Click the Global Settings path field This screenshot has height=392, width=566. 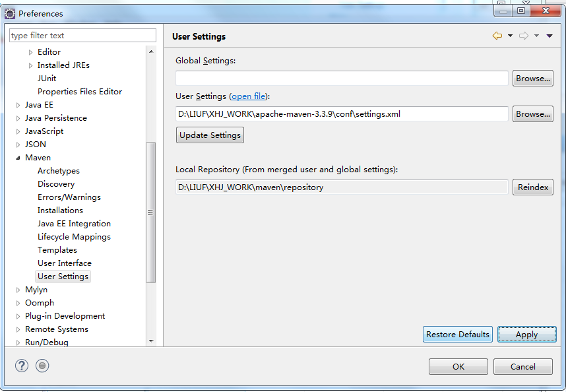(342, 79)
